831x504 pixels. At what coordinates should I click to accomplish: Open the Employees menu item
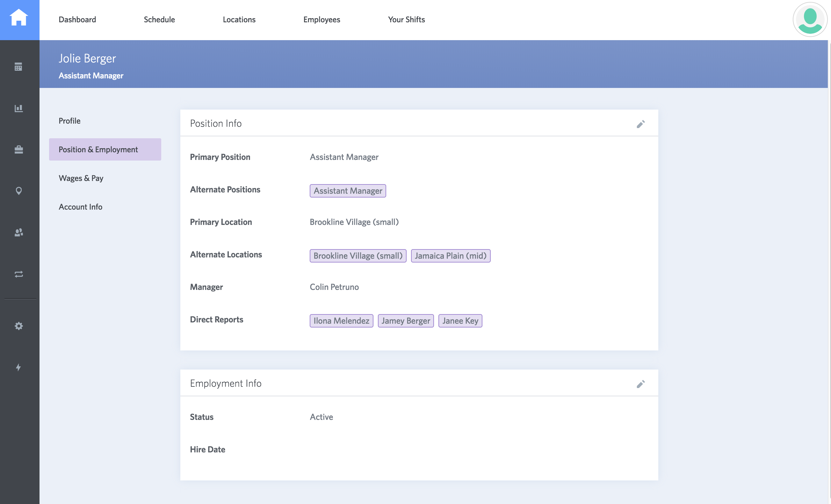pos(322,19)
